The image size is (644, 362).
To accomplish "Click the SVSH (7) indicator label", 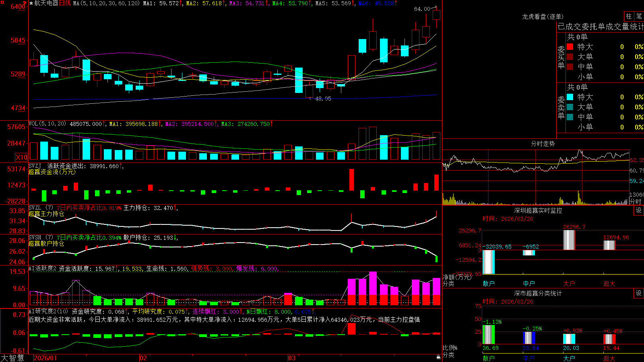I will pyautogui.click(x=41, y=238).
